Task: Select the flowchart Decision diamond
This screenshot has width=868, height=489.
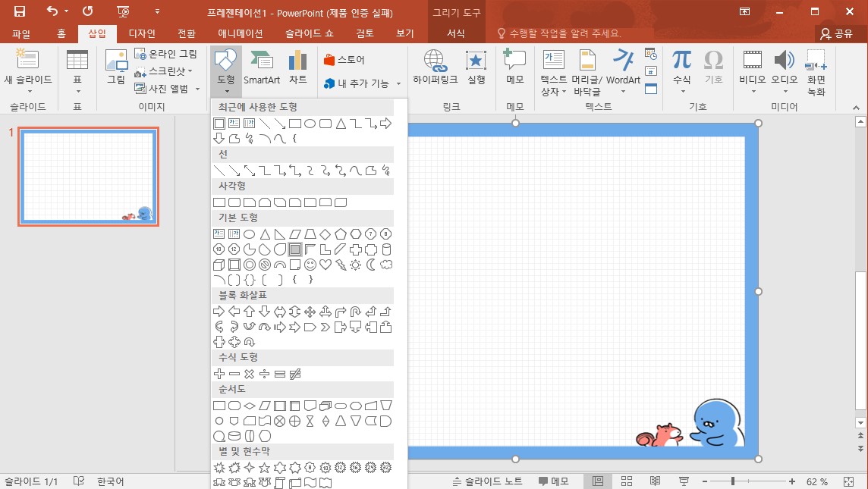Action: tap(250, 406)
